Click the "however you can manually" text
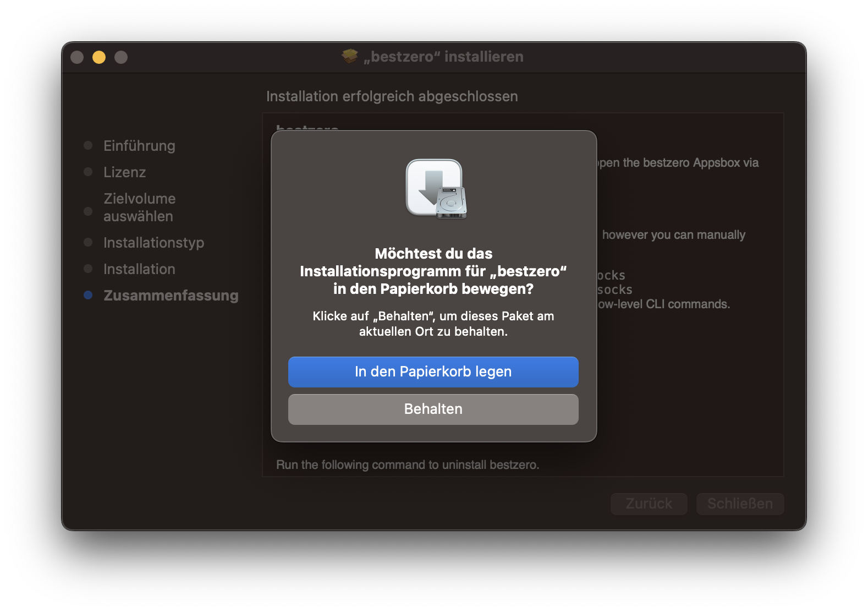Viewport: 868px width, 612px height. (x=674, y=235)
